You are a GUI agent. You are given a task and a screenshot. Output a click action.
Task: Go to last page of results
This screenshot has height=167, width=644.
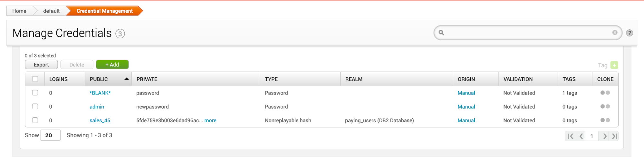(614, 136)
